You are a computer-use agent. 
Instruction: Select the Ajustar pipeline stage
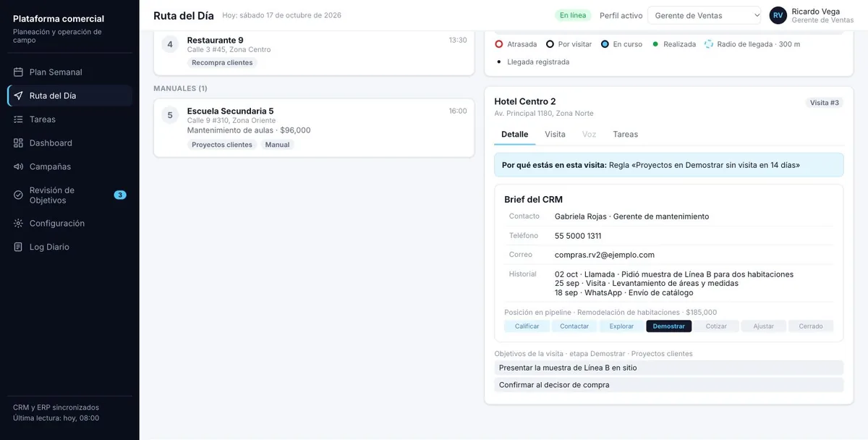point(764,326)
